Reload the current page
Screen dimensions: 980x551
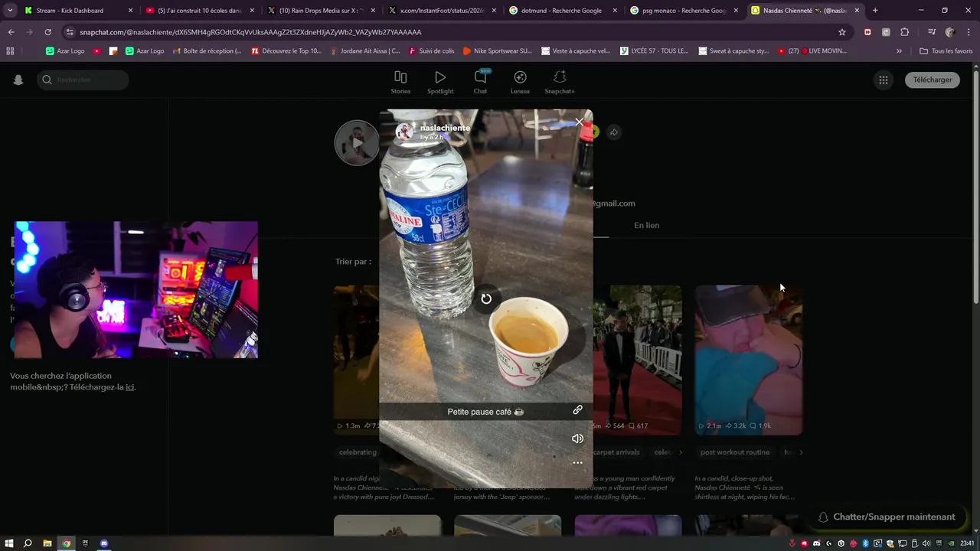pos(47,32)
